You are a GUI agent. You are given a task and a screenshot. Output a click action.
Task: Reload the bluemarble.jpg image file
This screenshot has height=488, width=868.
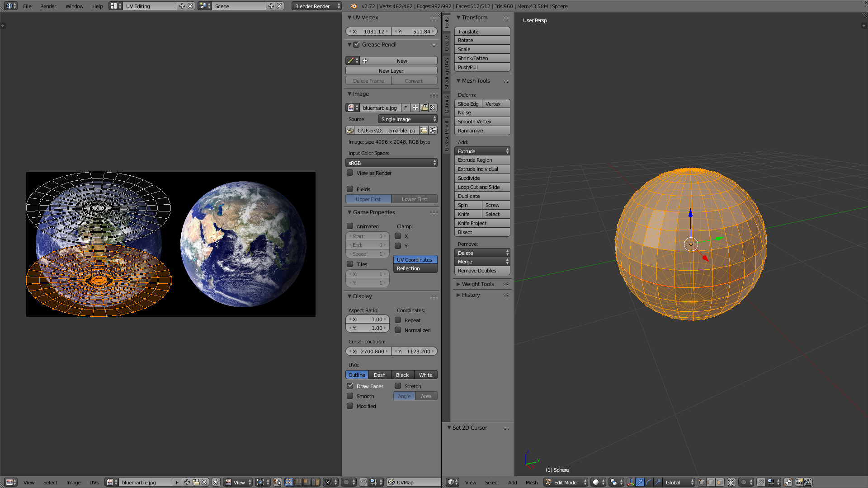pyautogui.click(x=433, y=130)
